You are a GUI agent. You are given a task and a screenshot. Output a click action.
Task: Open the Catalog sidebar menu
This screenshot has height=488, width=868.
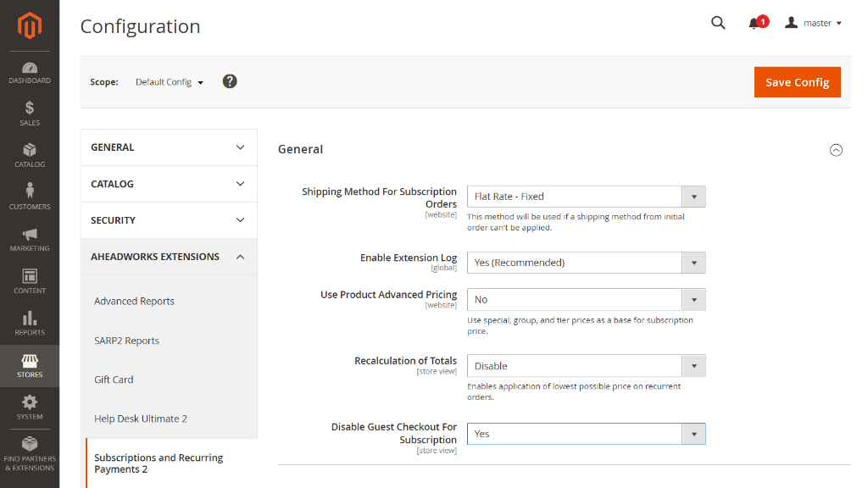point(30,156)
